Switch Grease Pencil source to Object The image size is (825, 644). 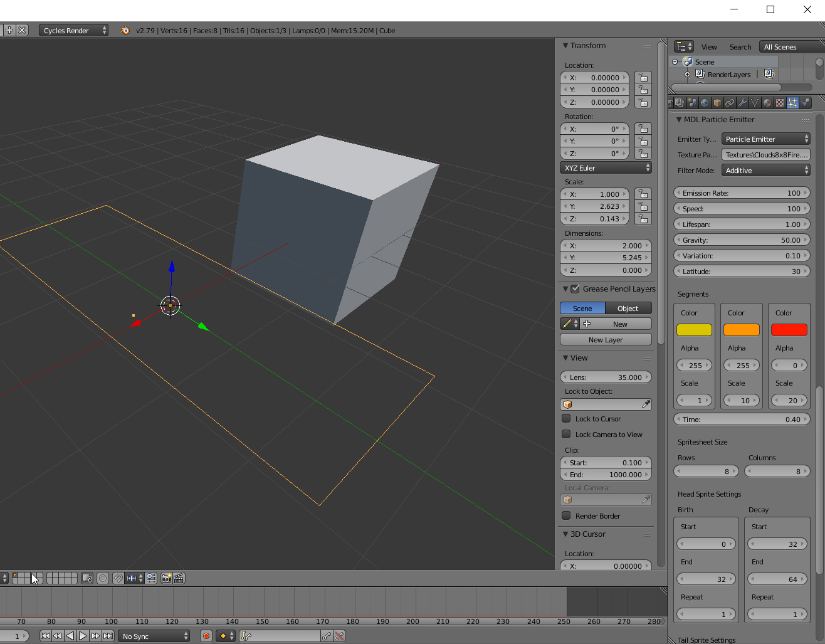628,309
